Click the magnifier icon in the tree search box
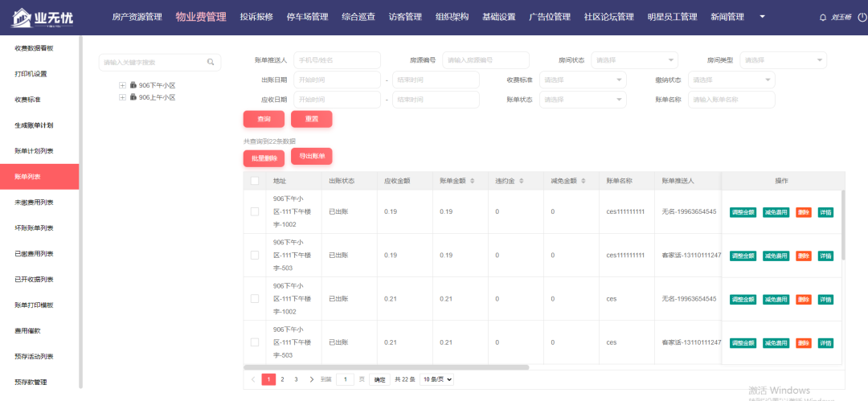The width and height of the screenshot is (868, 401). pyautogui.click(x=211, y=62)
